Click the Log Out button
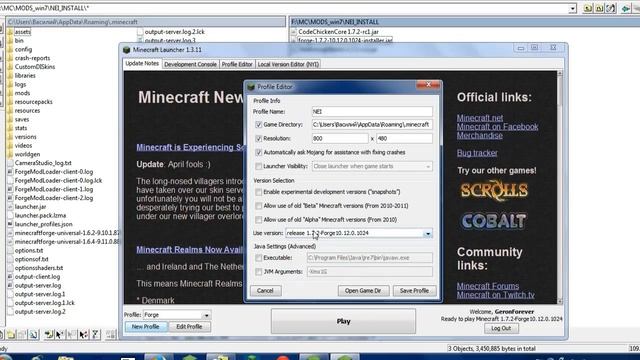 (x=501, y=329)
